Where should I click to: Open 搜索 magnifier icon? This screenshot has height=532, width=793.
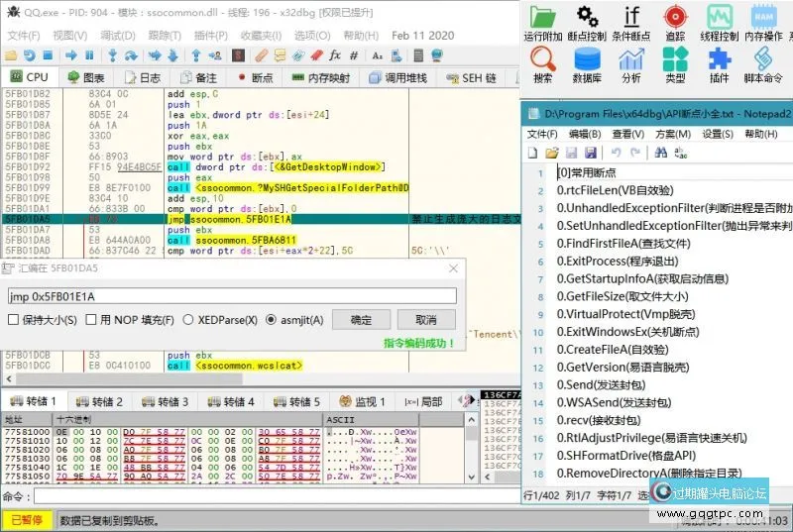tap(542, 64)
